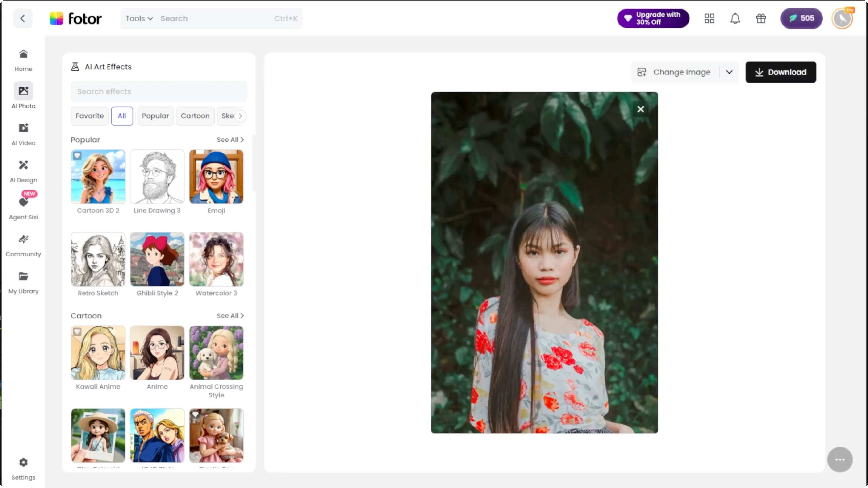Open My Library in sidebar
Viewport: 868px width, 488px height.
coord(23,283)
